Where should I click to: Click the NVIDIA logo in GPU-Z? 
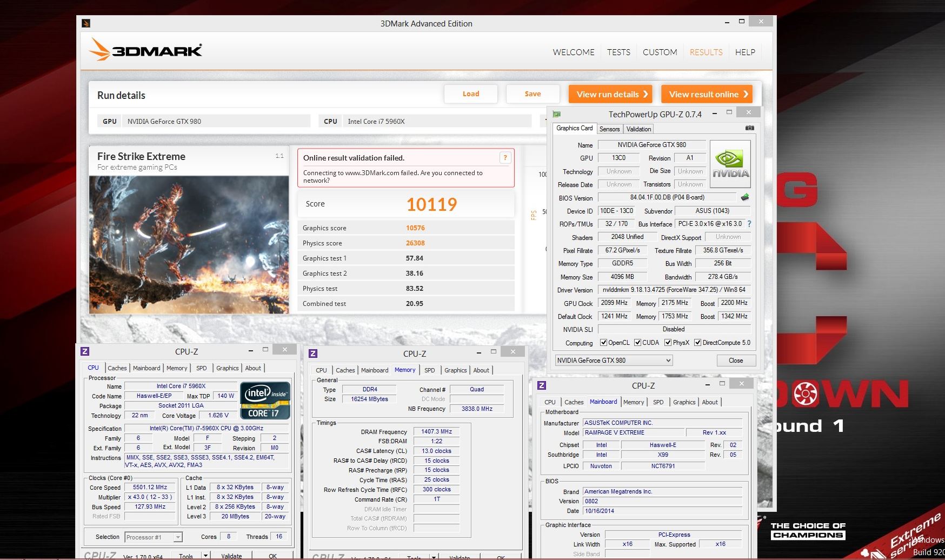click(730, 164)
